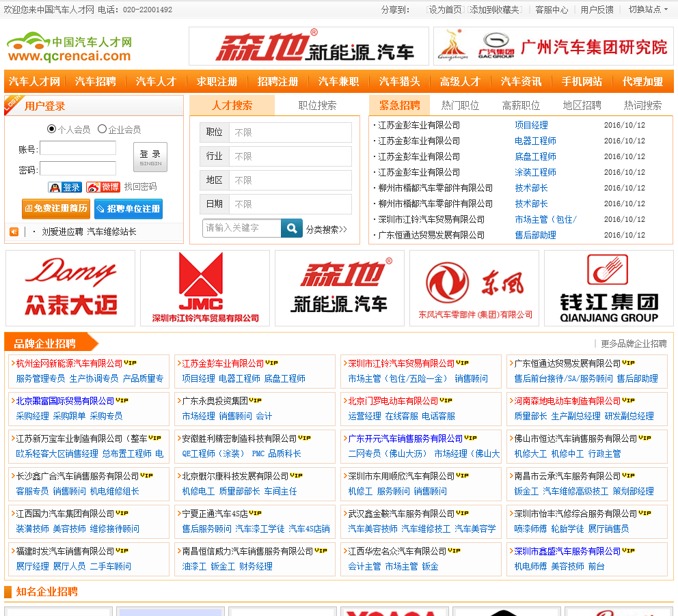Viewport: 678px width, 616px height.
Task: Click 刘爱进应聘 汽车维修站长 ticker text
Action: [x=89, y=232]
